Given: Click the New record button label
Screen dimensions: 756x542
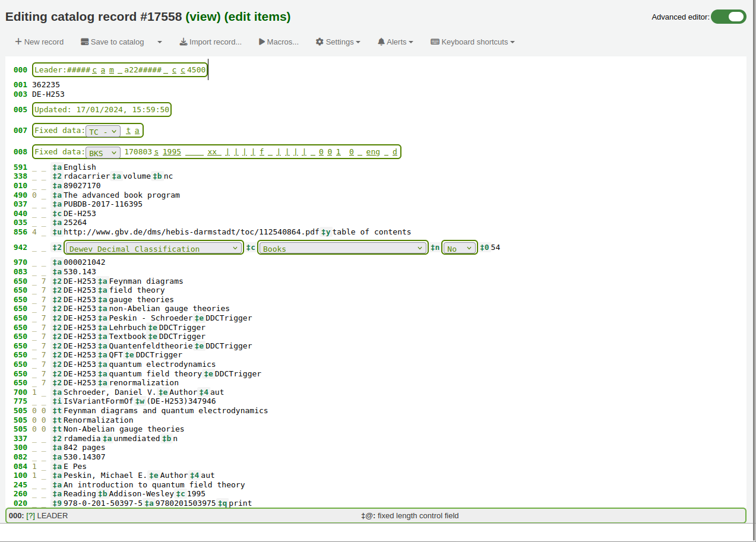Looking at the screenshot, I should (x=44, y=42).
